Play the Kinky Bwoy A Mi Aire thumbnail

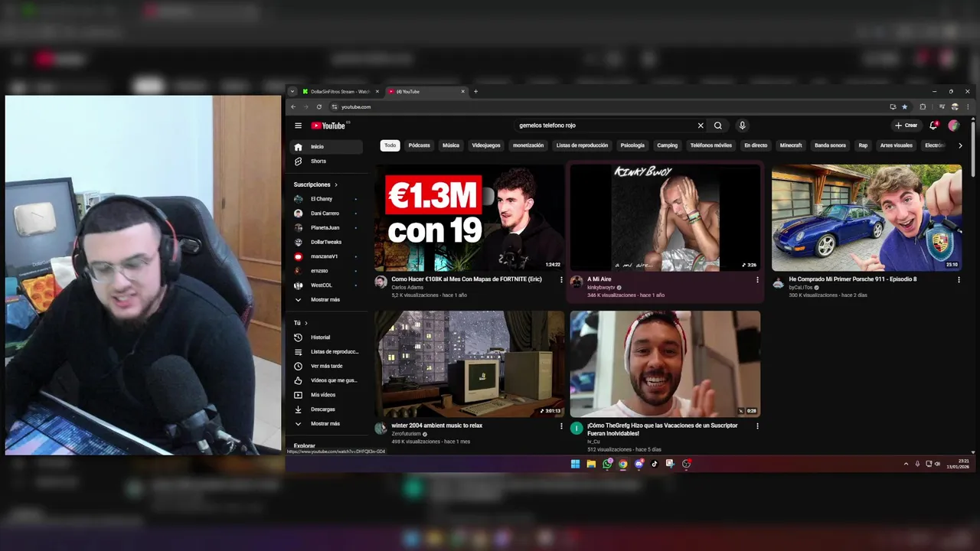point(665,218)
